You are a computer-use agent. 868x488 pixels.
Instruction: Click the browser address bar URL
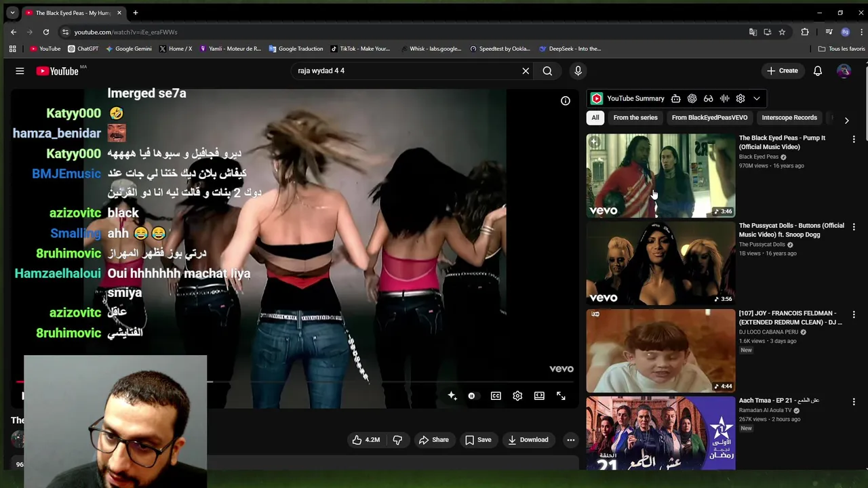125,32
